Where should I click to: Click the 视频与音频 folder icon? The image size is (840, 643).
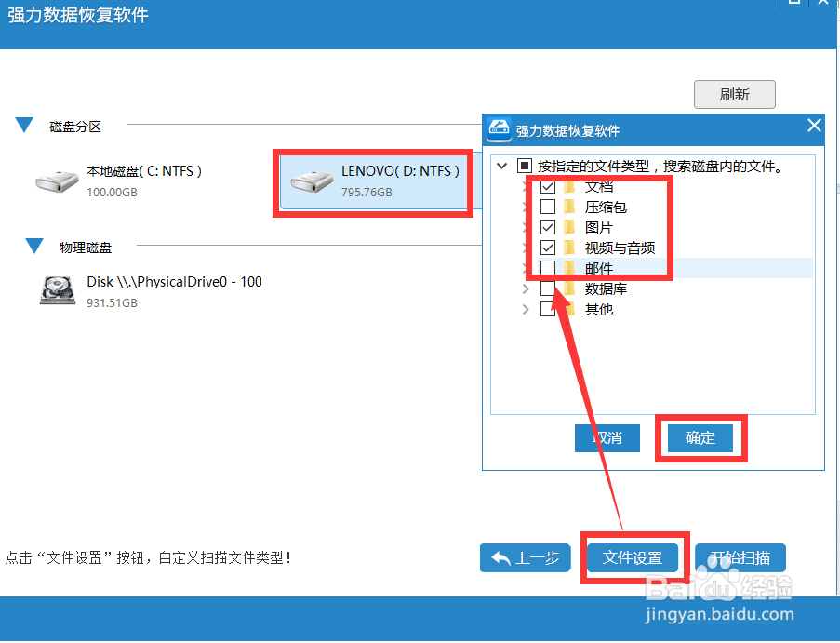point(569,248)
